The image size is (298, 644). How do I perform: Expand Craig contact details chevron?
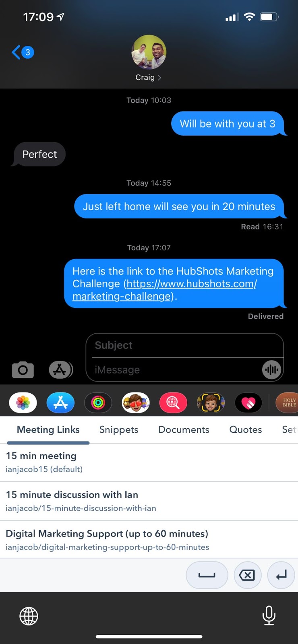tap(159, 78)
